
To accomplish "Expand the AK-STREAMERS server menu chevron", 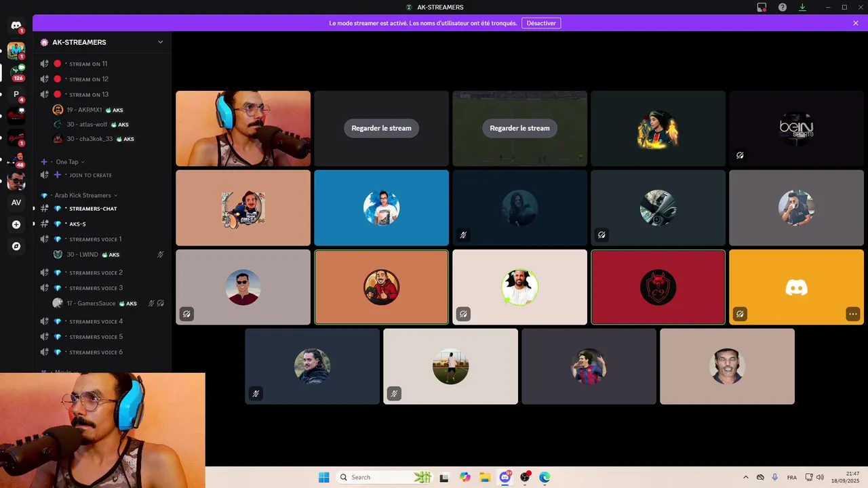I will [x=160, y=42].
